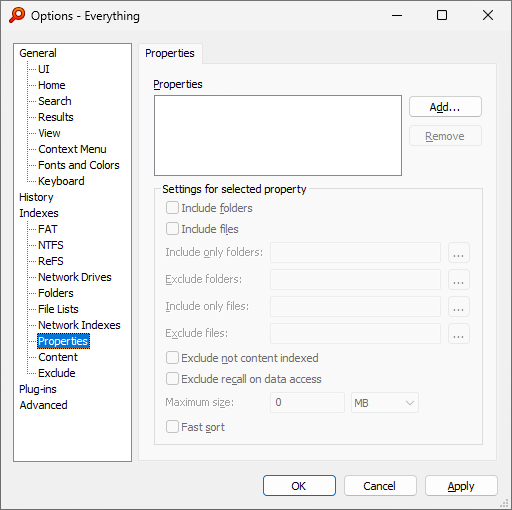The image size is (512, 510).
Task: Select the General tree item
Action: [38, 53]
